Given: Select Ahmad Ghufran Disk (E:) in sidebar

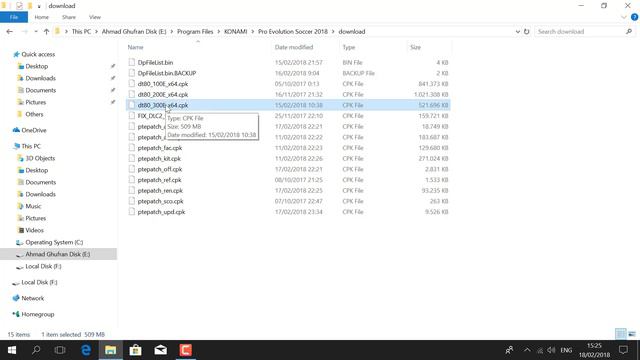Looking at the screenshot, I should [x=58, y=254].
